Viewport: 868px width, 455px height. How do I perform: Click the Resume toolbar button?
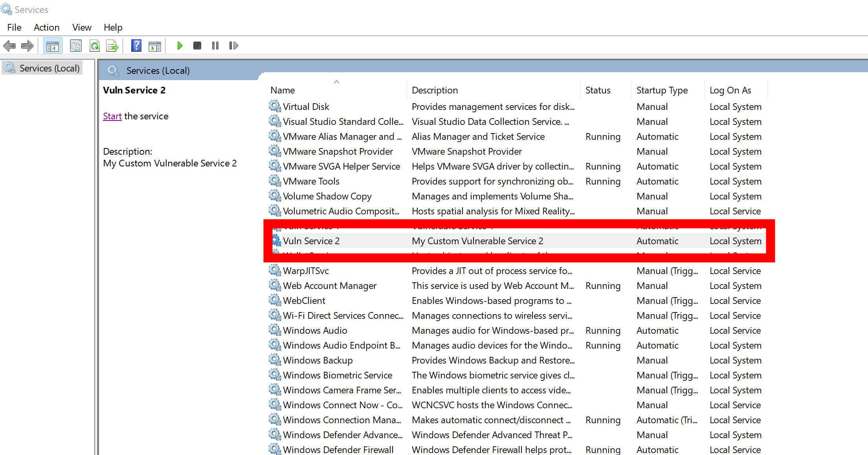coord(234,45)
